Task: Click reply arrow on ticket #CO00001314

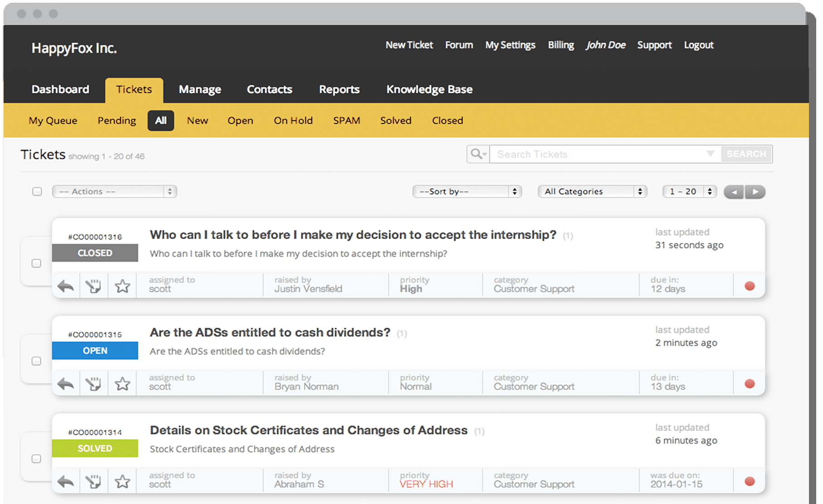Action: click(66, 481)
